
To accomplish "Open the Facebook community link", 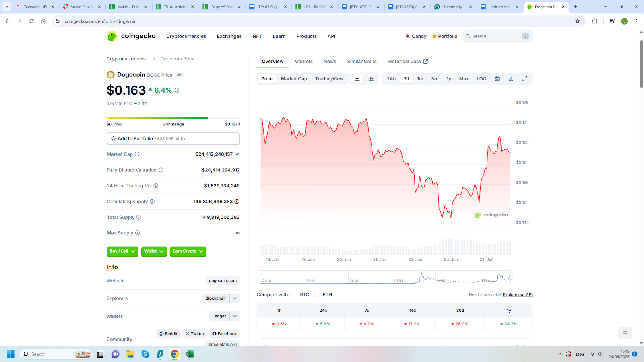I will pyautogui.click(x=225, y=334).
